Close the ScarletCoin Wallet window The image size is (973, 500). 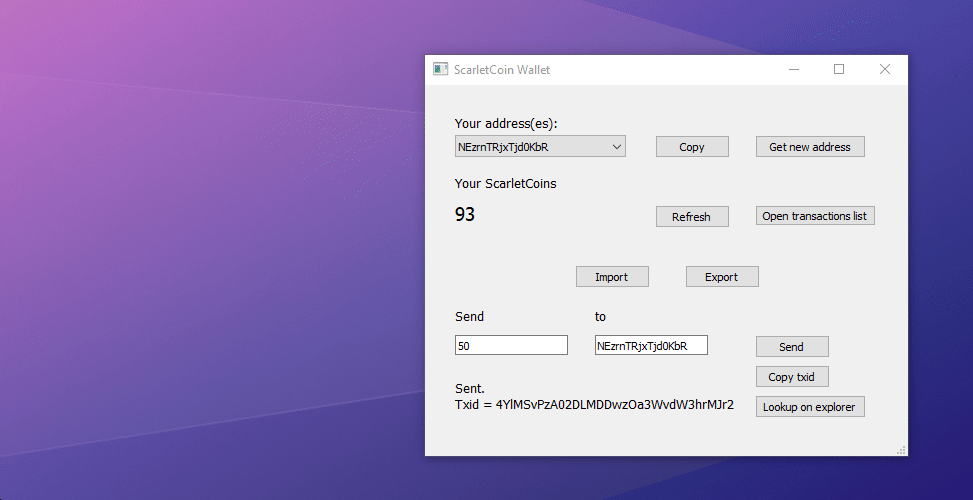click(x=885, y=69)
